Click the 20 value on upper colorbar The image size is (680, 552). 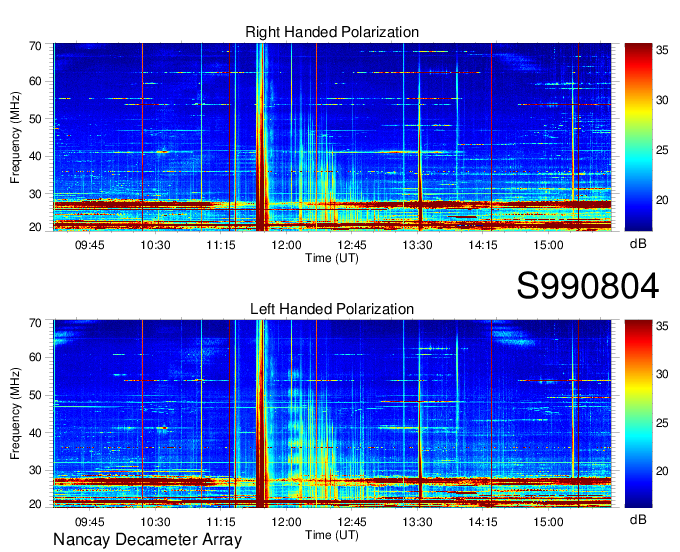tap(662, 200)
